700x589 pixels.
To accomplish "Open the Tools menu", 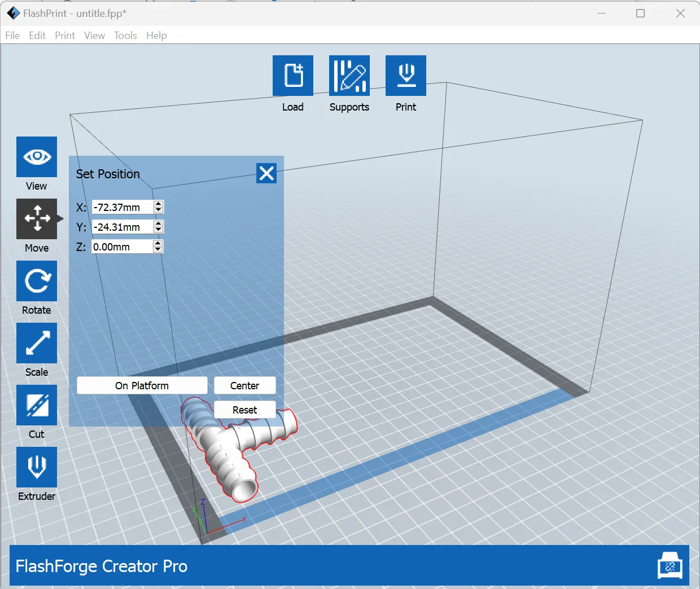I will tap(125, 36).
